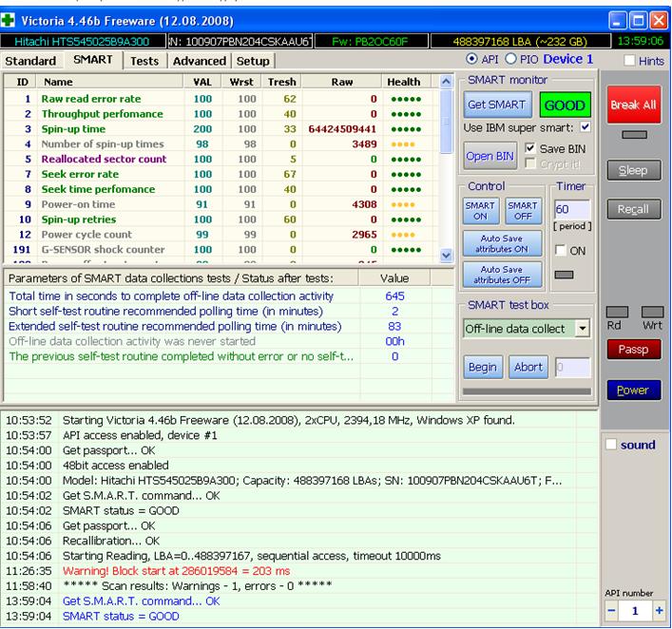Click the green GOOD status indicator
This screenshot has width=672, height=629.
[x=565, y=105]
